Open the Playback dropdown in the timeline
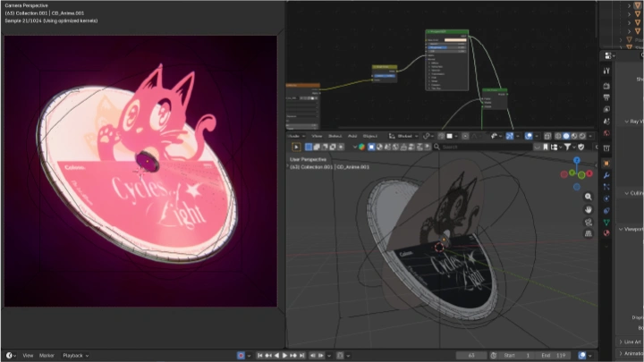Viewport: 644px width, 362px height. click(x=75, y=356)
